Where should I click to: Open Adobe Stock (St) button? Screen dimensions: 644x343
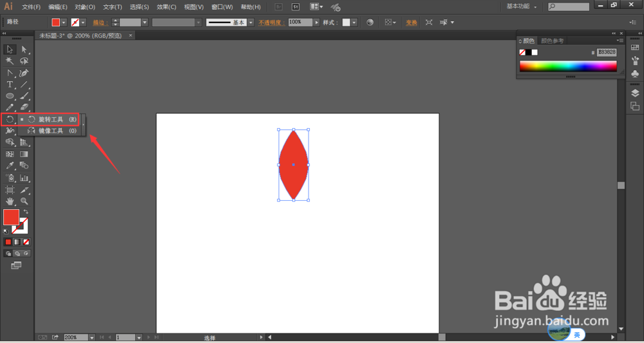(x=296, y=7)
